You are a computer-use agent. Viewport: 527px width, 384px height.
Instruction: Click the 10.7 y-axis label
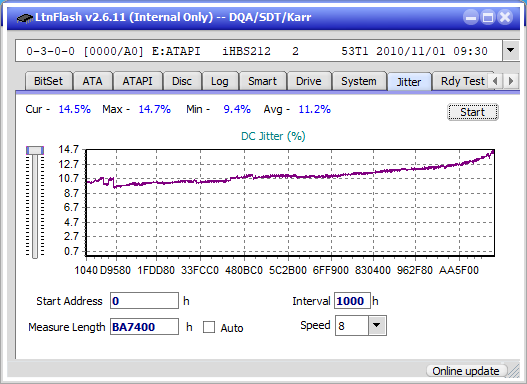tap(69, 178)
